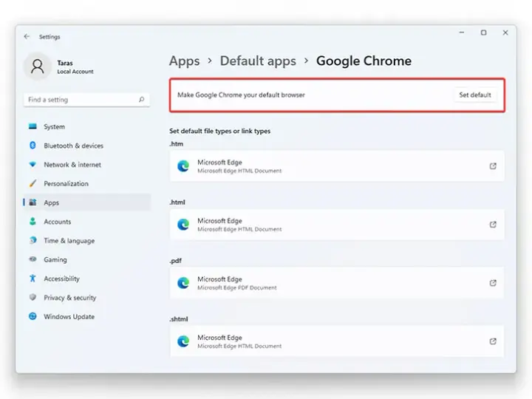
Task: Click the Accessibility figure icon
Action: [x=33, y=279]
